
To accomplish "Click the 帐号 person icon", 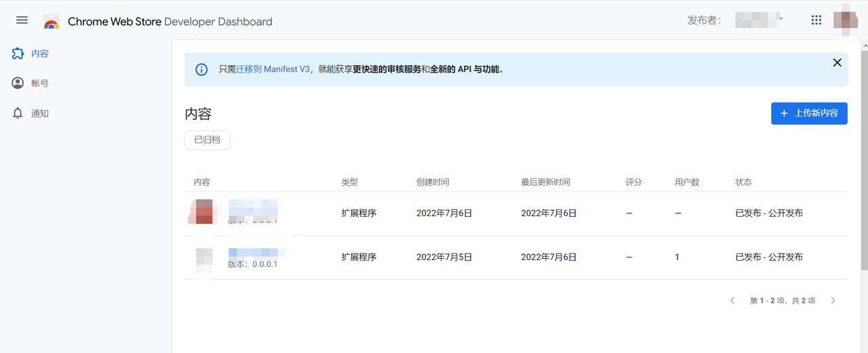I will point(18,83).
